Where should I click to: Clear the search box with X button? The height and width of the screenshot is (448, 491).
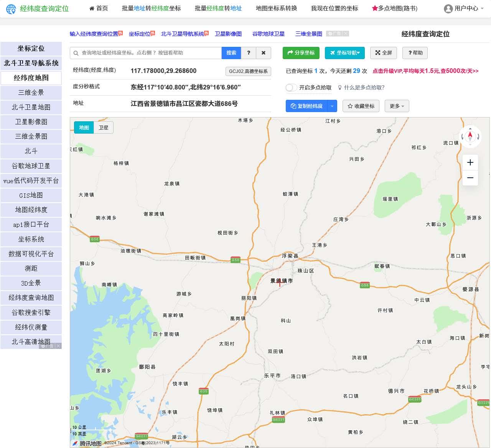(264, 53)
